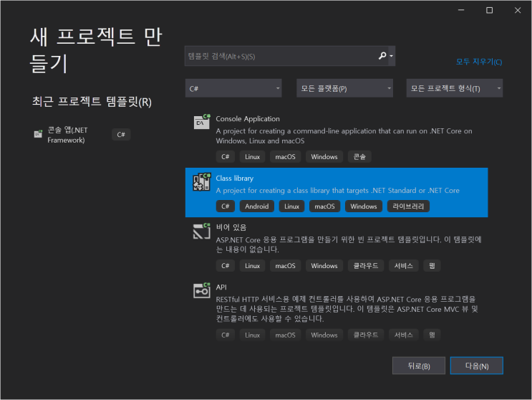Click the C# tag under Class library

tap(226, 206)
